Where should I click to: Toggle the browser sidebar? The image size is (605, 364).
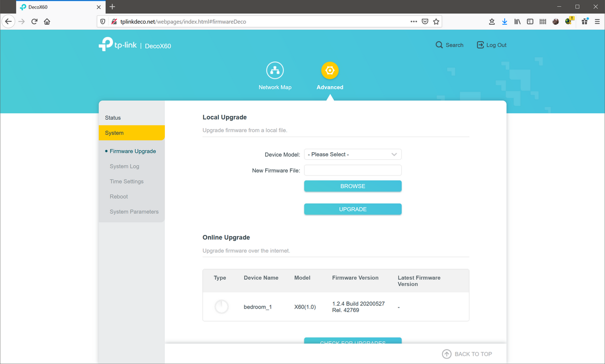click(x=530, y=22)
